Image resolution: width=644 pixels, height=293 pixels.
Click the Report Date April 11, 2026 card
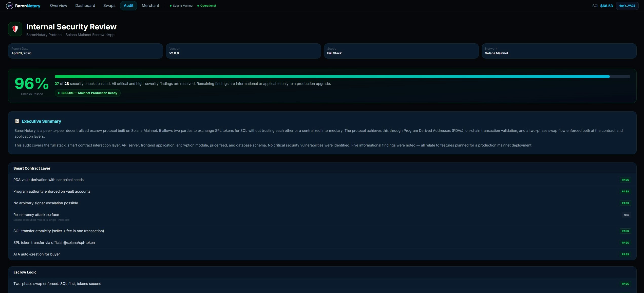pyautogui.click(x=85, y=51)
